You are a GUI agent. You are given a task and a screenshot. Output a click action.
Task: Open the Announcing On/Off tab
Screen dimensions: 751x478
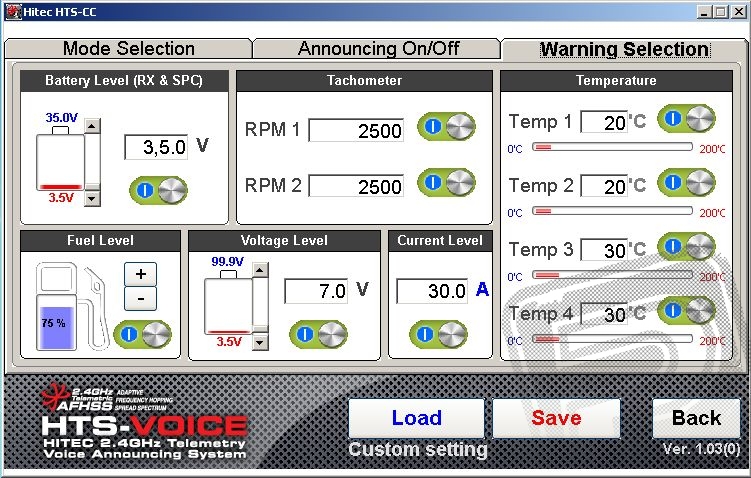[375, 49]
